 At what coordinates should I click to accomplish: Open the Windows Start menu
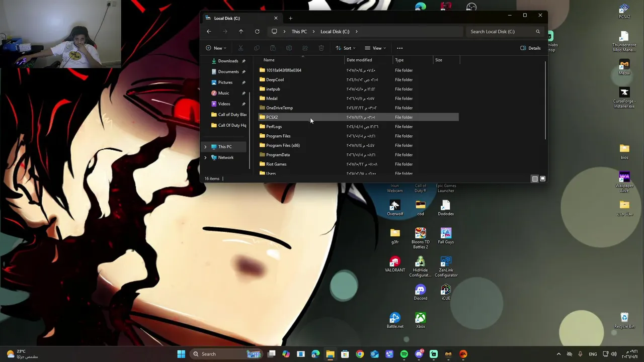181,354
